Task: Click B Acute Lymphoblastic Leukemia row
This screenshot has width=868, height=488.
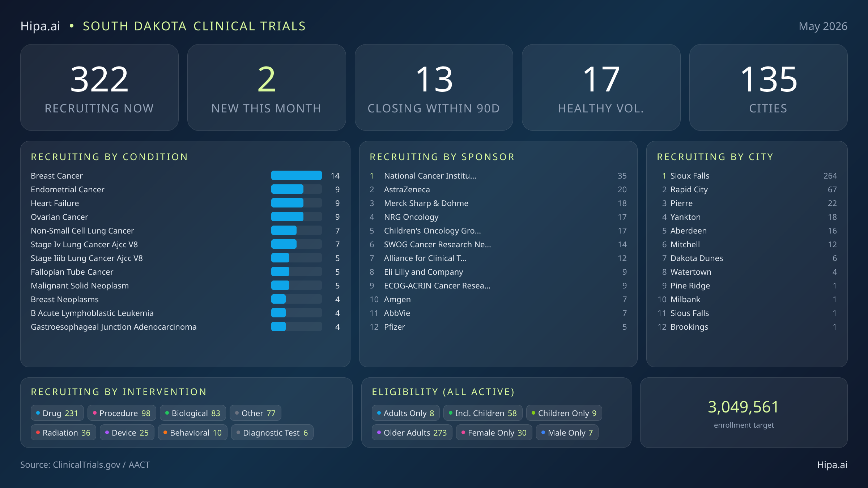Action: tap(185, 313)
